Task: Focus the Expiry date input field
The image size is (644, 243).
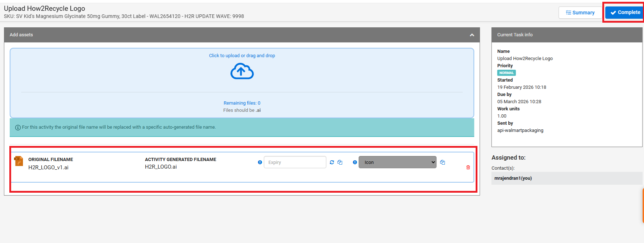Action: (x=295, y=162)
